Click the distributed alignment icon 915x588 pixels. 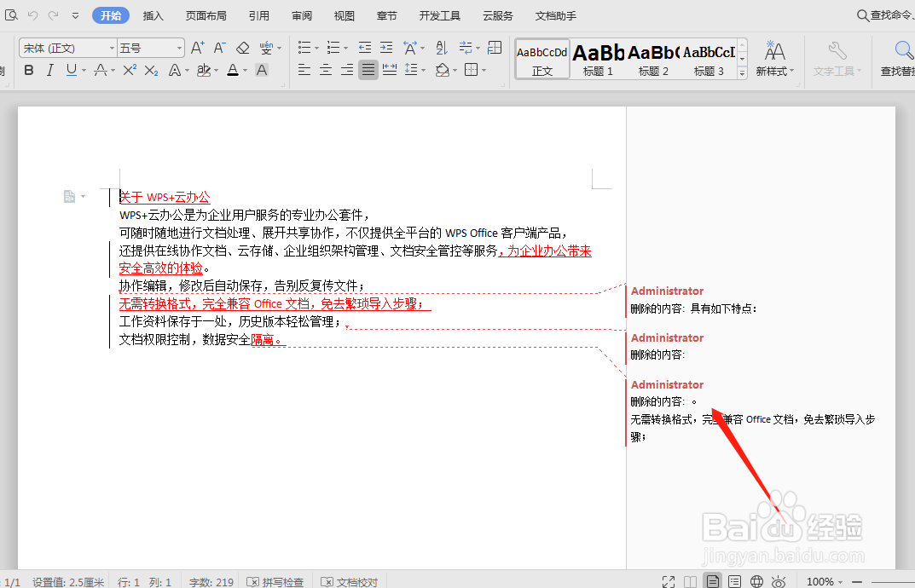tap(390, 70)
